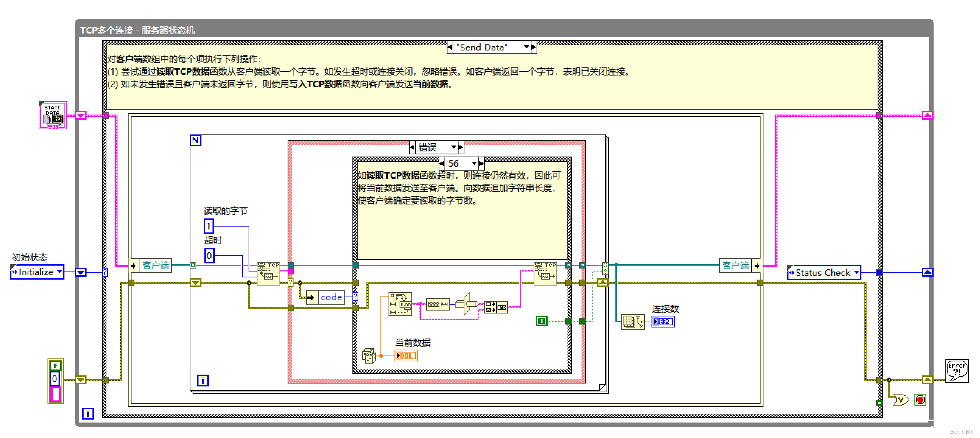The image size is (980, 438).
Task: Click the Status Check enum constant
Action: point(823,273)
